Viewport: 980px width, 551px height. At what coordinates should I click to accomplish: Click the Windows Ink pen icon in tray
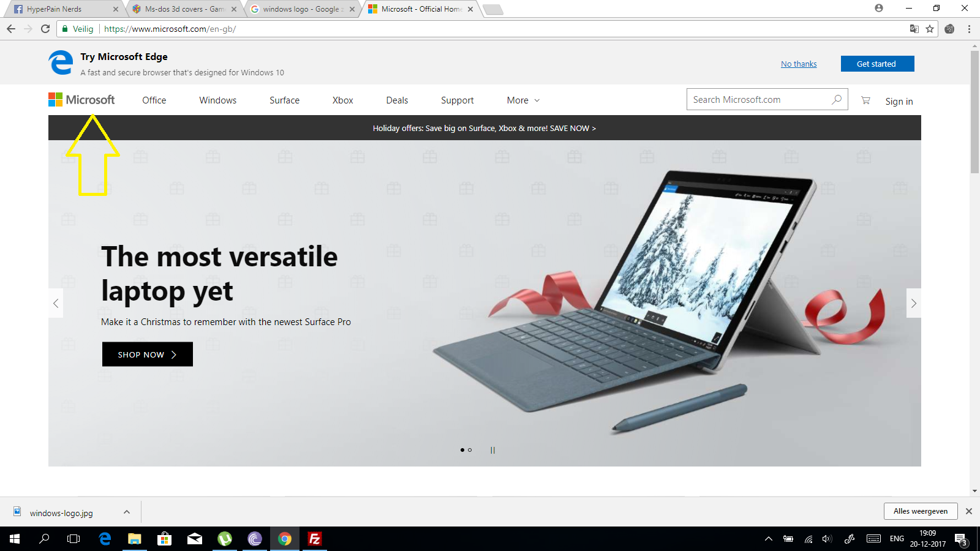(849, 539)
